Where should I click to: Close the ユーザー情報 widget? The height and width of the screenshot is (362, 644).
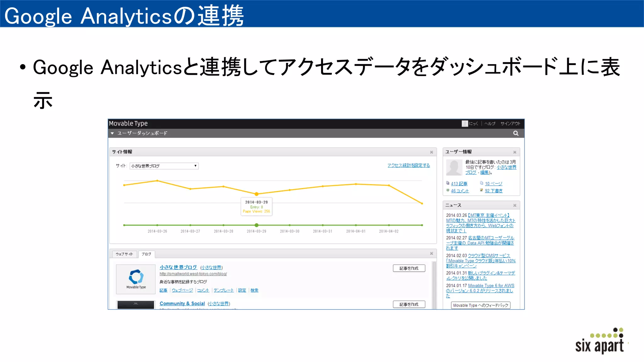(x=515, y=152)
